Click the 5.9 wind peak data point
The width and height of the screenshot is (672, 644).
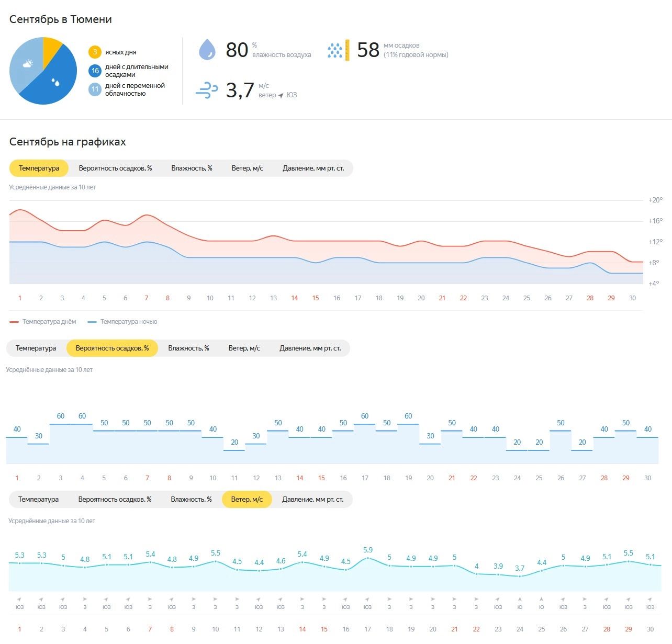368,558
